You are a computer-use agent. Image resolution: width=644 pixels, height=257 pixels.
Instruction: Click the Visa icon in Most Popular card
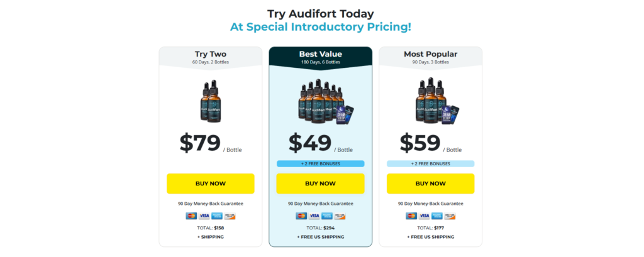[x=423, y=216]
